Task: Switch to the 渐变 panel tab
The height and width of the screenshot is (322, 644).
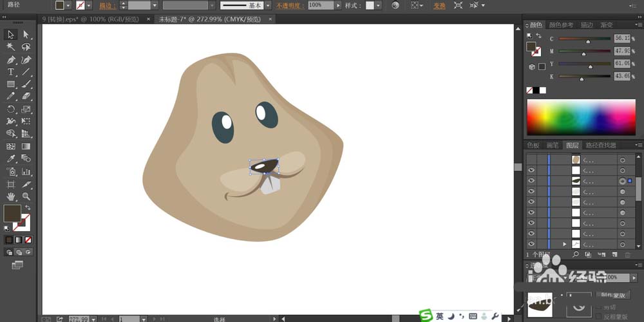Action: click(607, 25)
